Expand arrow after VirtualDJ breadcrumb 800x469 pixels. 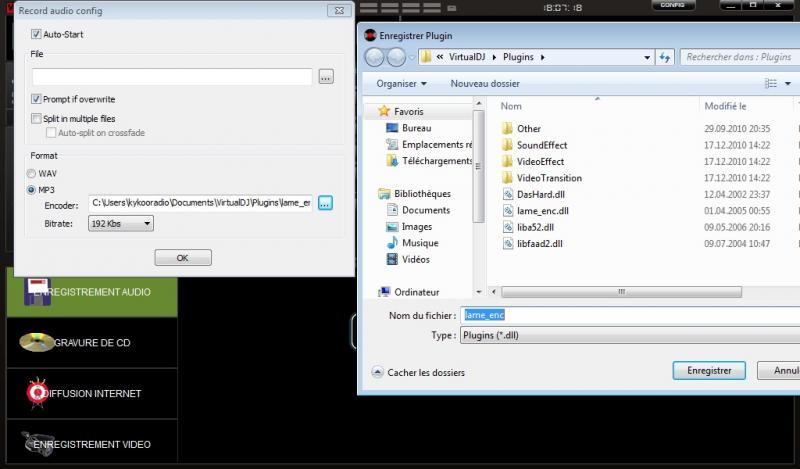494,57
